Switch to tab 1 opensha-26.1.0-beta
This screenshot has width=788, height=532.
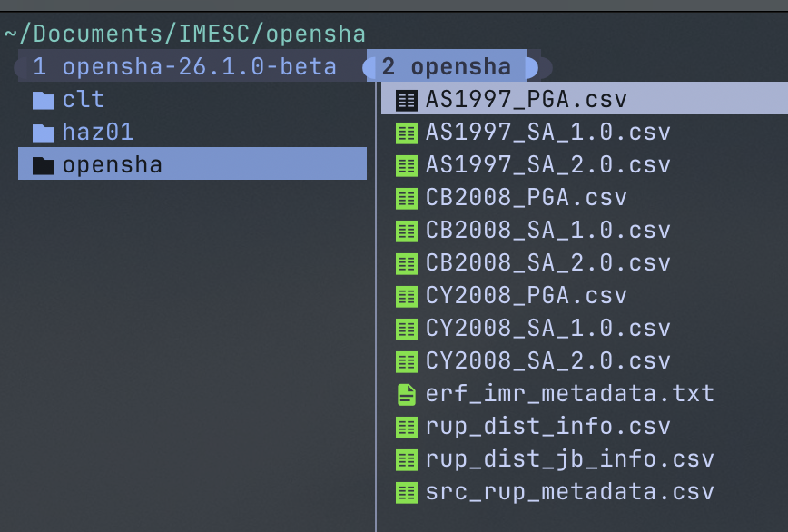(184, 67)
